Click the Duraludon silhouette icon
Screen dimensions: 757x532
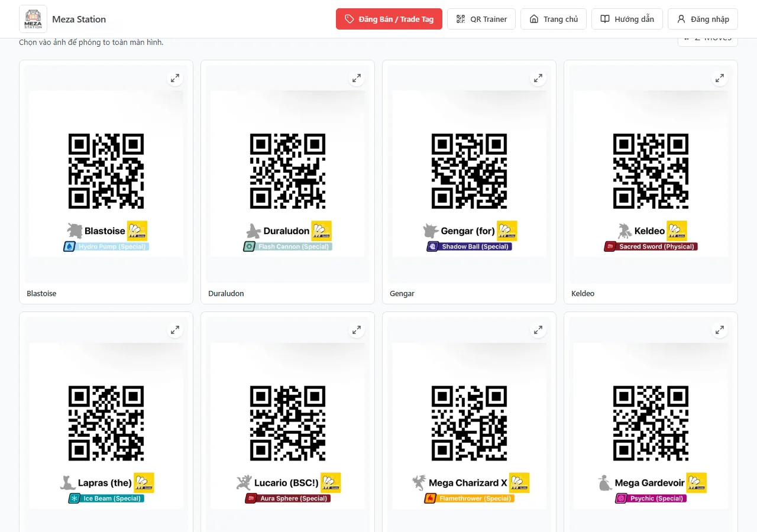tap(254, 231)
